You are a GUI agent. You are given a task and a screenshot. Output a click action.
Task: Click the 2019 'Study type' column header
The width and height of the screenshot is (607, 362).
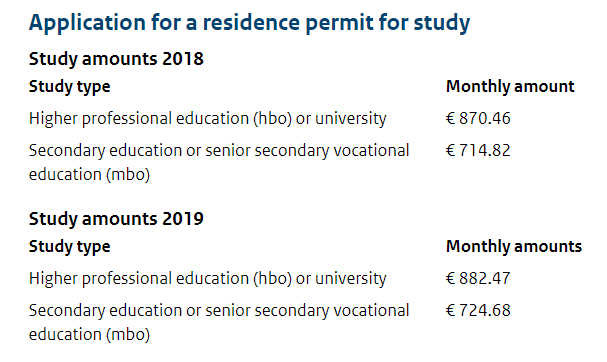(x=70, y=247)
